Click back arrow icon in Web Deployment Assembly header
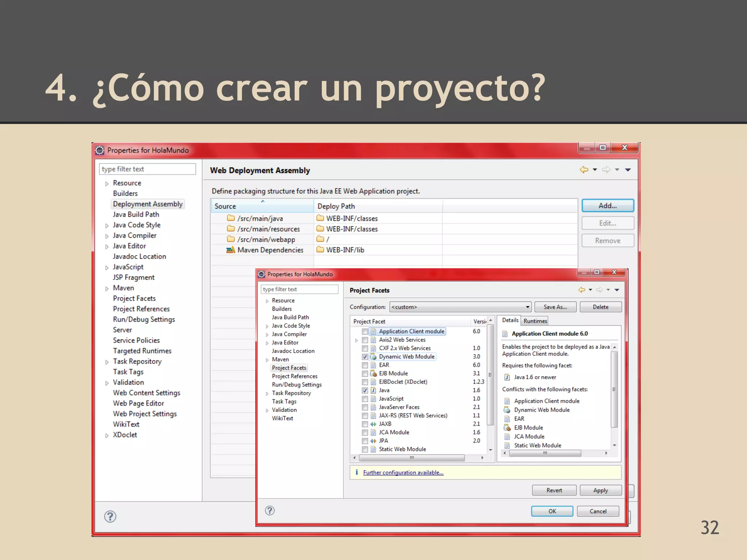747x560 pixels. click(x=584, y=170)
